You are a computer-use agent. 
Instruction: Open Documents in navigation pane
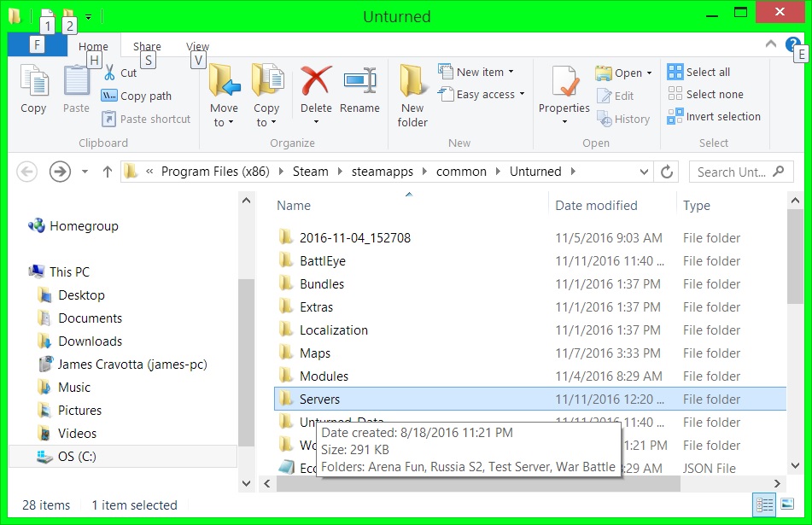(80, 318)
